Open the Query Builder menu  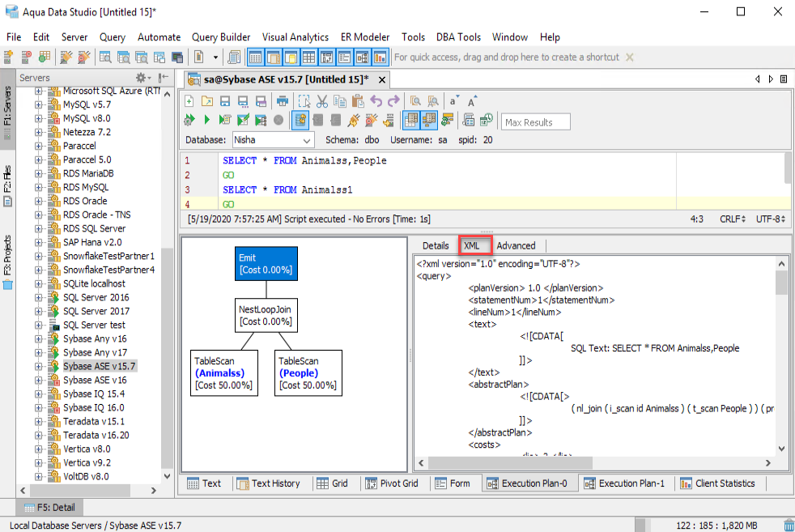(221, 37)
